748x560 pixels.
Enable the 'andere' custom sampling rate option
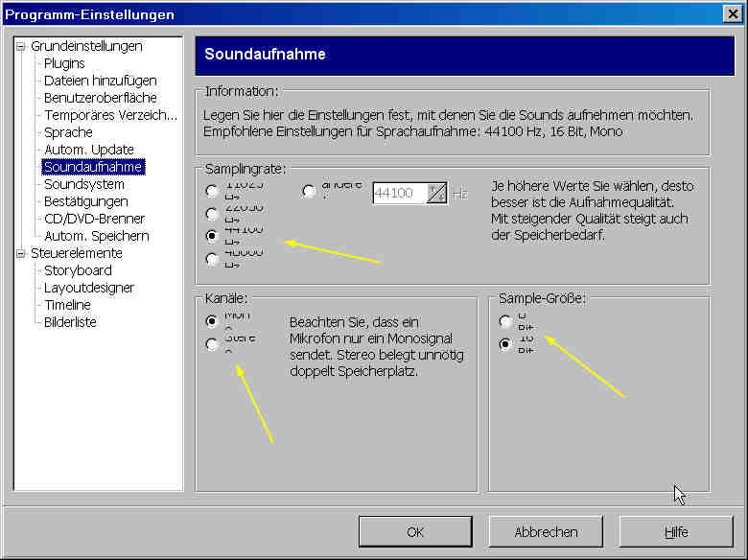(x=309, y=191)
